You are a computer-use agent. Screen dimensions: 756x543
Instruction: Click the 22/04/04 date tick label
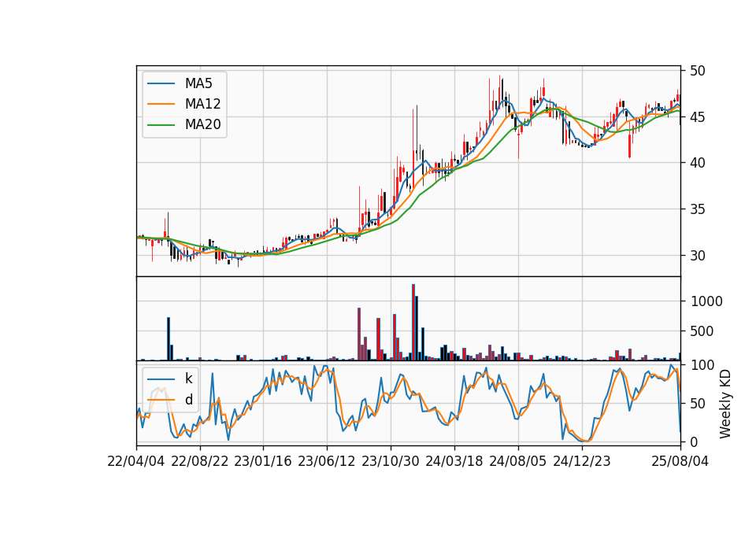point(136,461)
